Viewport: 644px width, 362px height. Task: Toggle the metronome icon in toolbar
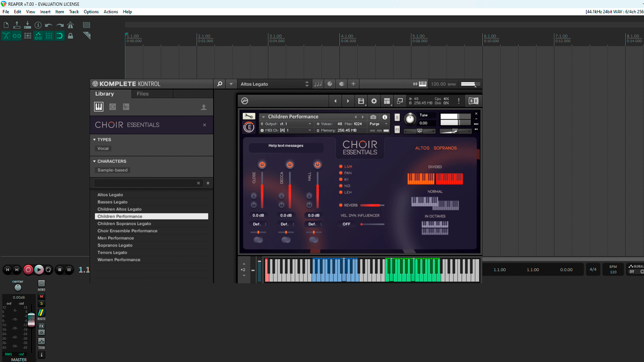(71, 25)
